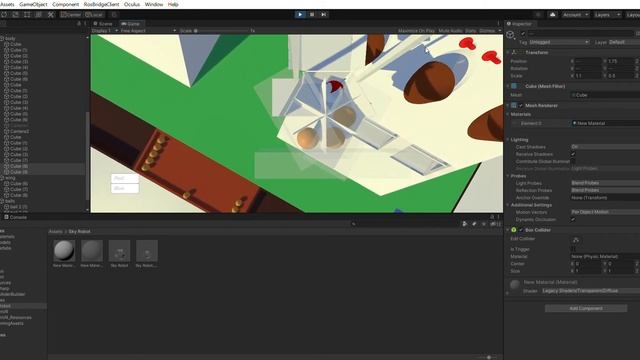The height and width of the screenshot is (360, 640).
Task: Select the Transform tool in the toolbar
Action: coord(38,15)
